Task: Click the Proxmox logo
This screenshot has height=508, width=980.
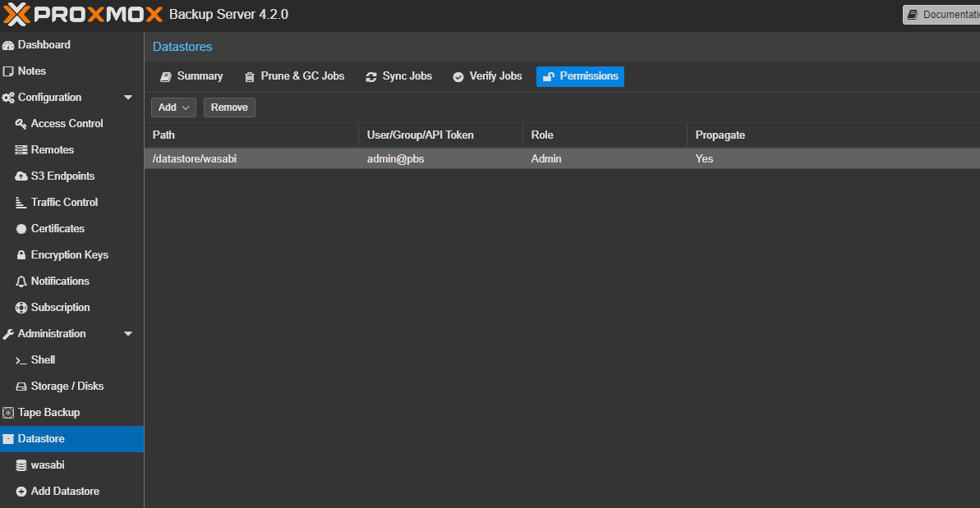Action: point(83,14)
